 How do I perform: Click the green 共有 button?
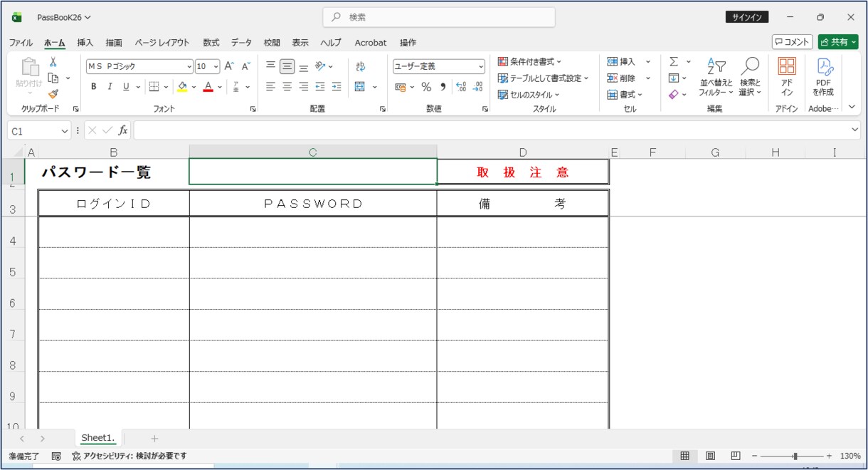click(x=838, y=42)
